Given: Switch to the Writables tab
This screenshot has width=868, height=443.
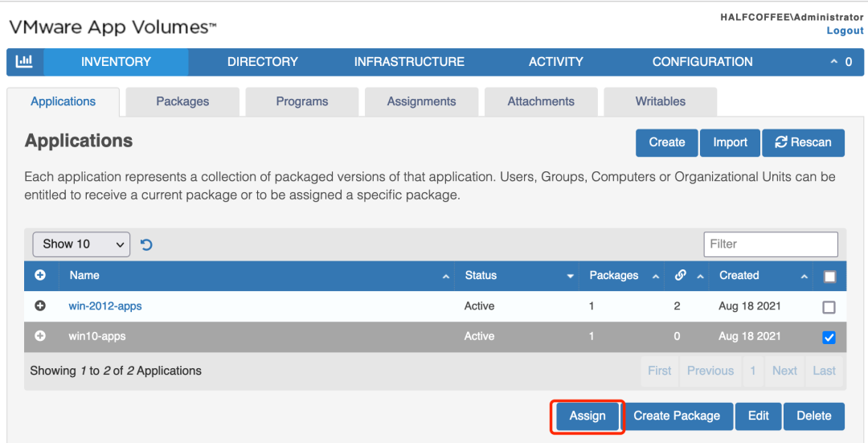Looking at the screenshot, I should click(661, 102).
